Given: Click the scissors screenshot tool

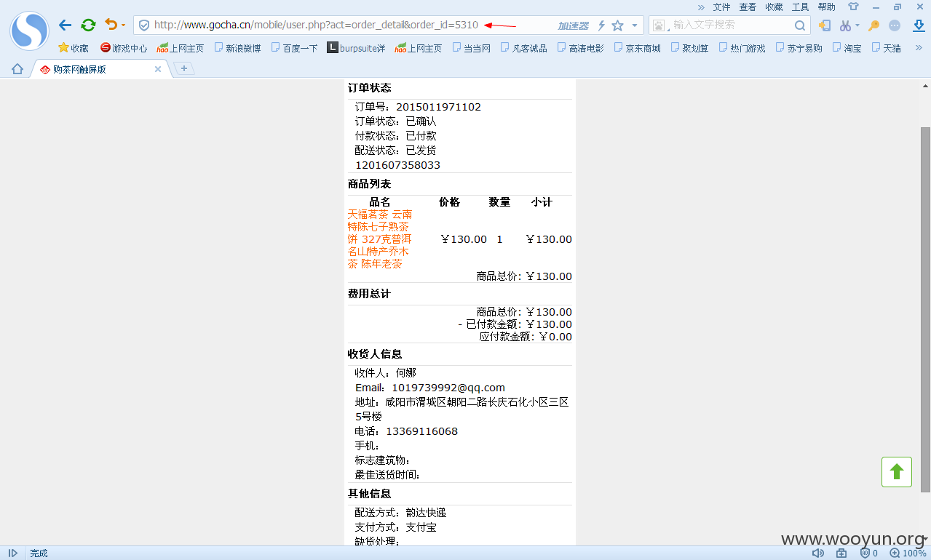Looking at the screenshot, I should [x=845, y=25].
